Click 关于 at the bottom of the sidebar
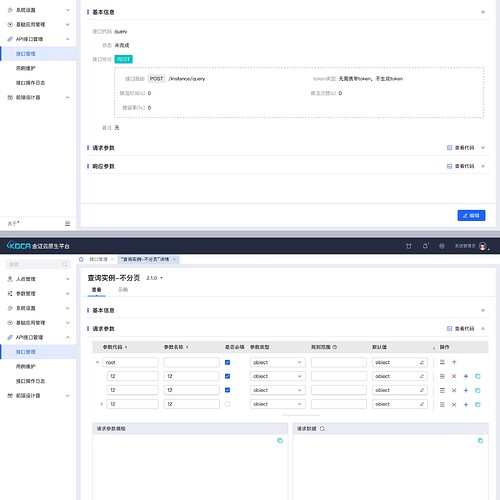 13,224
